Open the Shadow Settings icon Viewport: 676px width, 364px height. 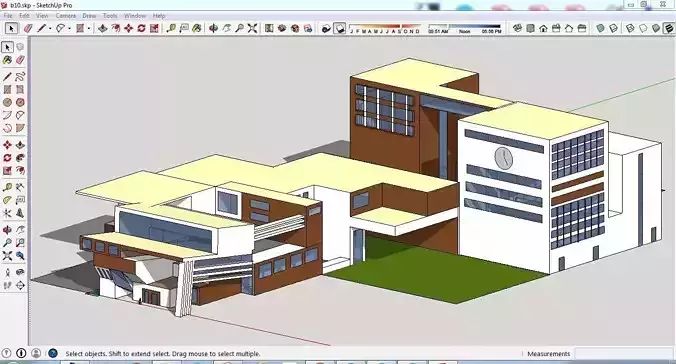click(326, 28)
